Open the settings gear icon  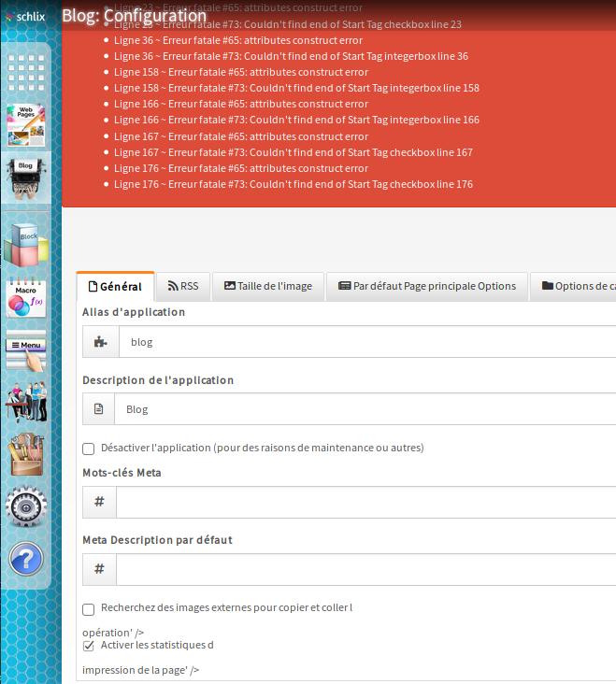[x=26, y=506]
